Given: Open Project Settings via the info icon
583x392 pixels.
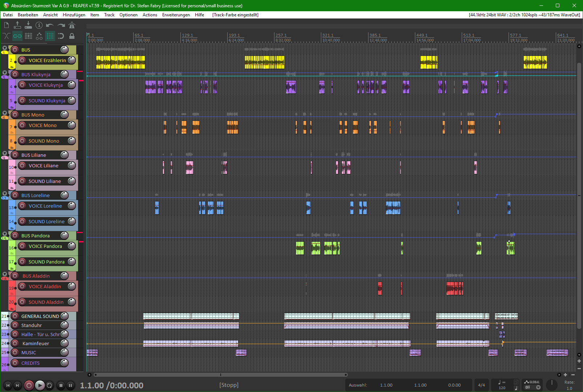Looking at the screenshot, I should [39, 25].
